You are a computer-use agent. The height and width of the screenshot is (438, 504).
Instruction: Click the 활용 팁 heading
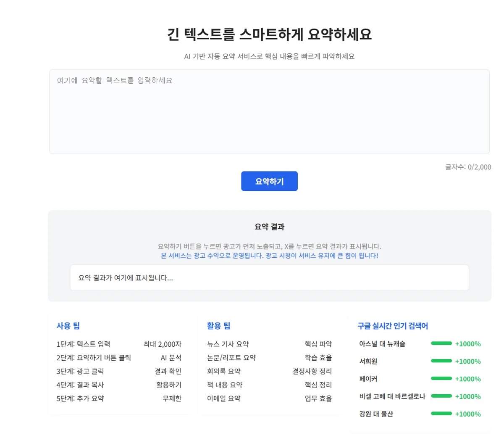tap(218, 326)
